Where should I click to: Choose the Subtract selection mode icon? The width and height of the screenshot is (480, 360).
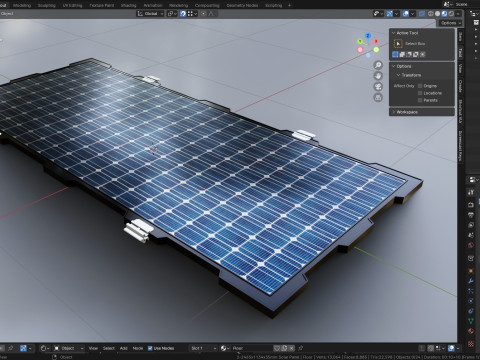(x=409, y=54)
